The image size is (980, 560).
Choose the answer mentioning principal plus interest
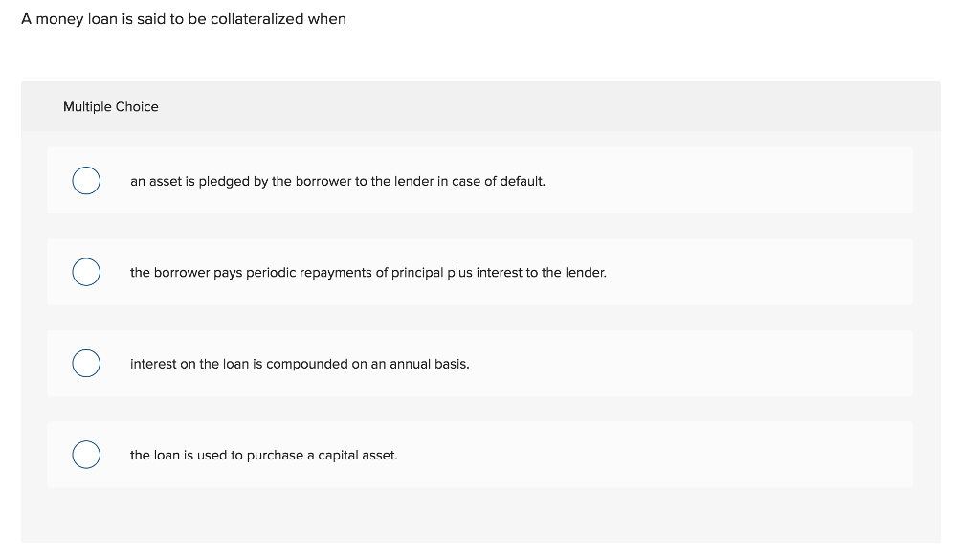tap(368, 272)
